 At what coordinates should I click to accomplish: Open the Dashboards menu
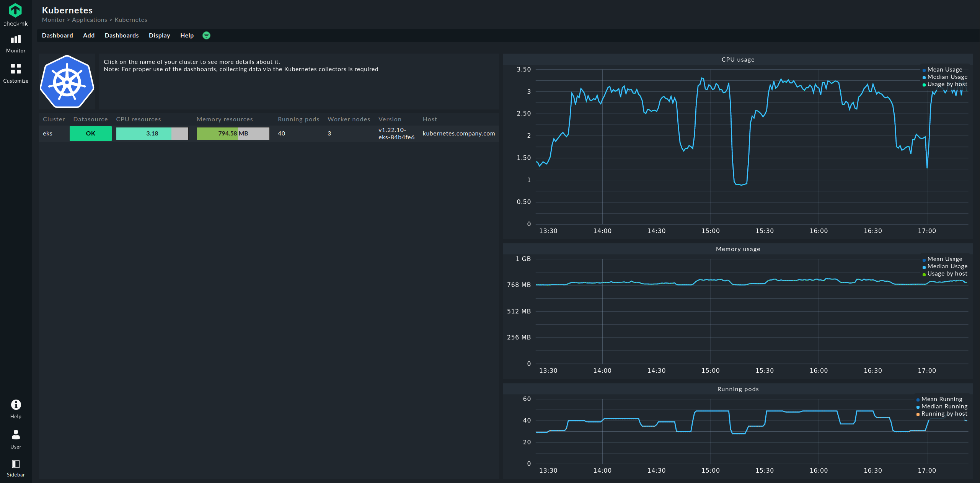click(x=121, y=35)
